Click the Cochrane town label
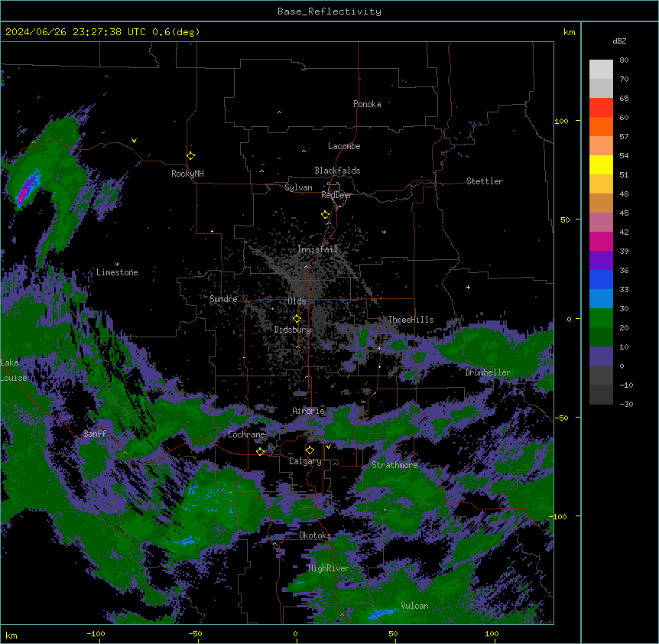659x644 pixels. tap(246, 434)
